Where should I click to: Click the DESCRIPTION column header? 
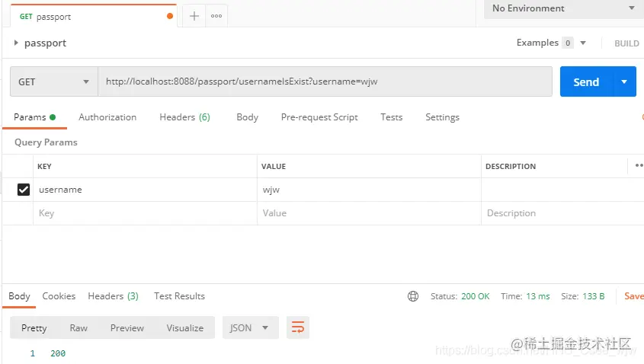(x=511, y=166)
